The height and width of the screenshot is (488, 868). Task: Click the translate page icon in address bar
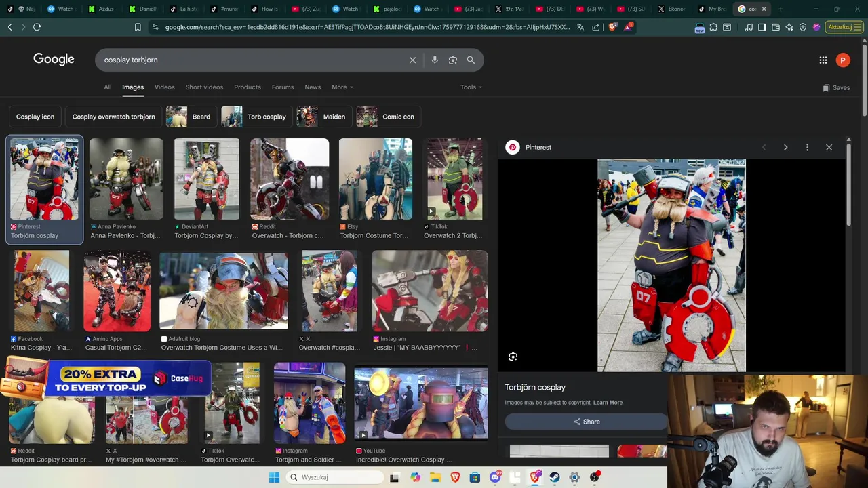tap(580, 27)
